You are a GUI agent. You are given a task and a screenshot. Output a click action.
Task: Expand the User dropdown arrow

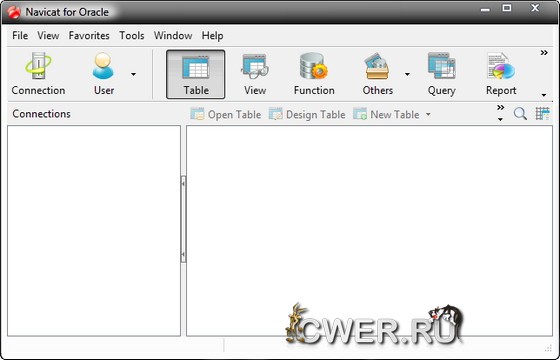(x=133, y=74)
